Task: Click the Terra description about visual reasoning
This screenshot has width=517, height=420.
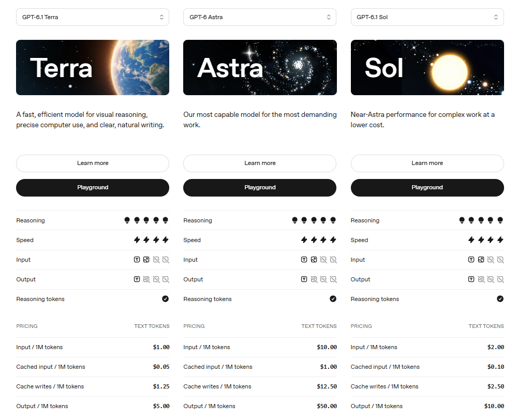Action: pyautogui.click(x=91, y=119)
